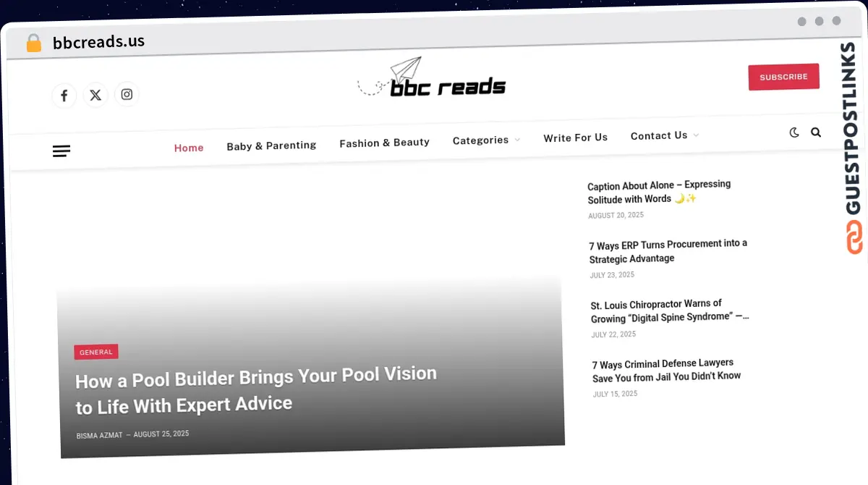Open 7 Ways Criminal Defense Lawyers article
The image size is (868, 485).
point(667,370)
